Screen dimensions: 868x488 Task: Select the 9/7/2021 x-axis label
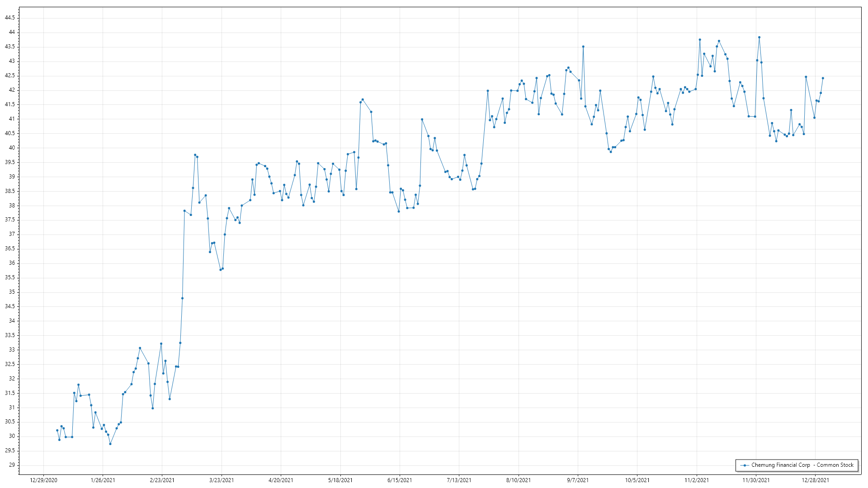coord(578,480)
